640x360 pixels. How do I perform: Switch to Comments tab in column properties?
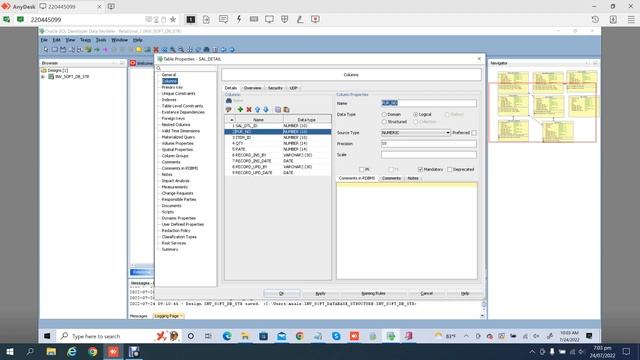[391, 178]
